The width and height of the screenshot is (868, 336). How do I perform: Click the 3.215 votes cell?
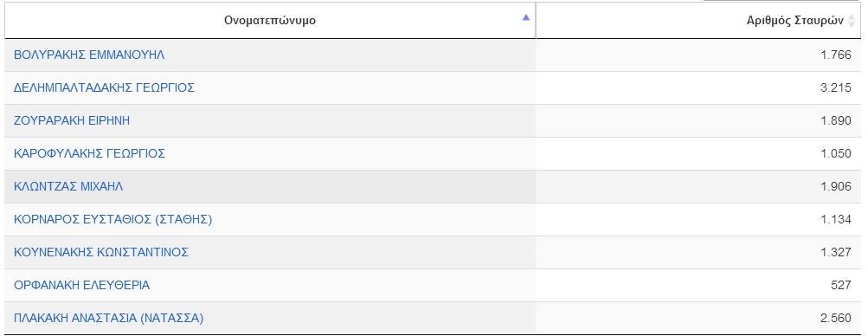click(x=698, y=87)
